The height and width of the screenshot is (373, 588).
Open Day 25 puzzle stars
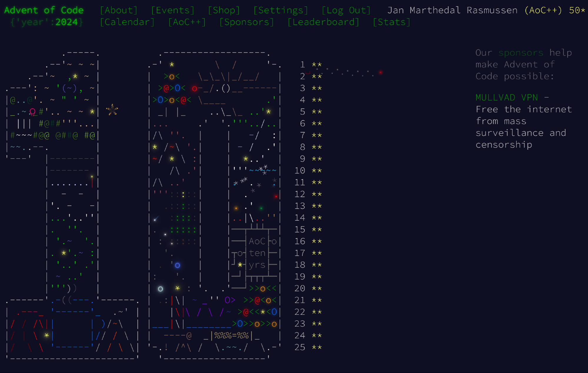pos(308,347)
